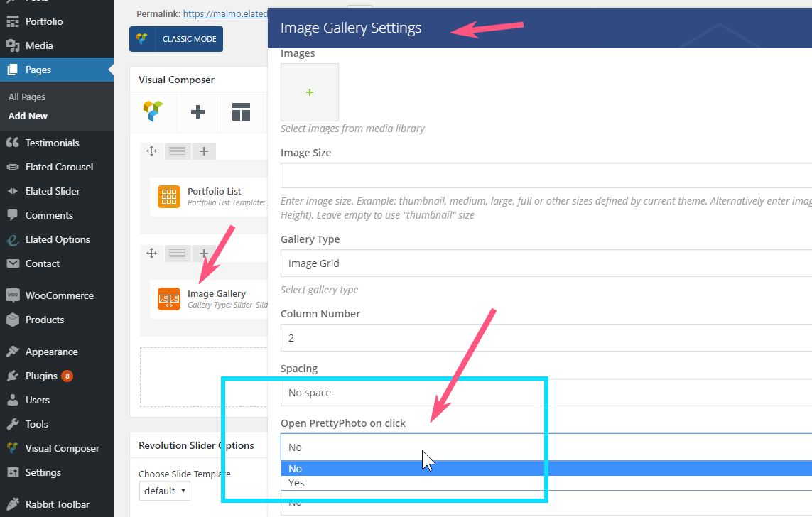Click the Appearance paintbrush icon
812x517 pixels.
click(12, 352)
